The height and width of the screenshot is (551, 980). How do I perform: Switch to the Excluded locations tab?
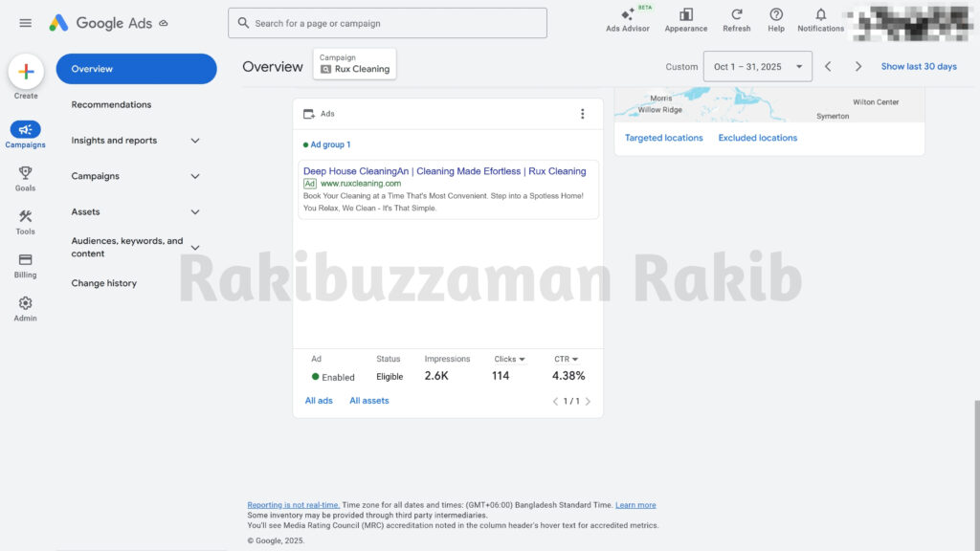(x=757, y=137)
